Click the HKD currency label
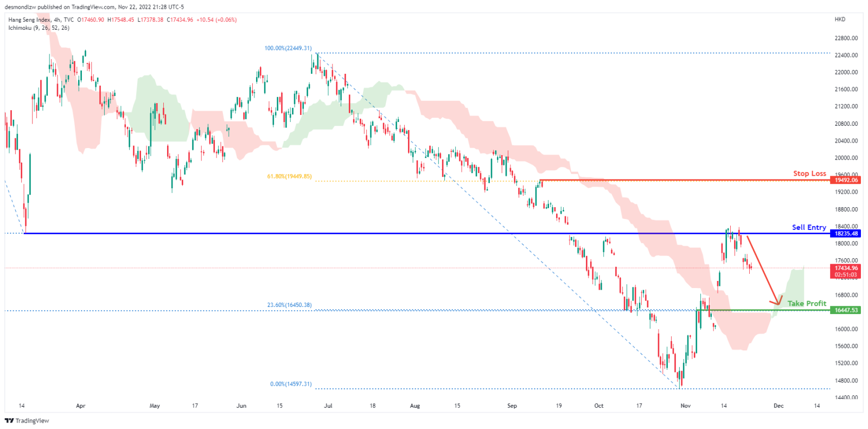 [x=840, y=19]
